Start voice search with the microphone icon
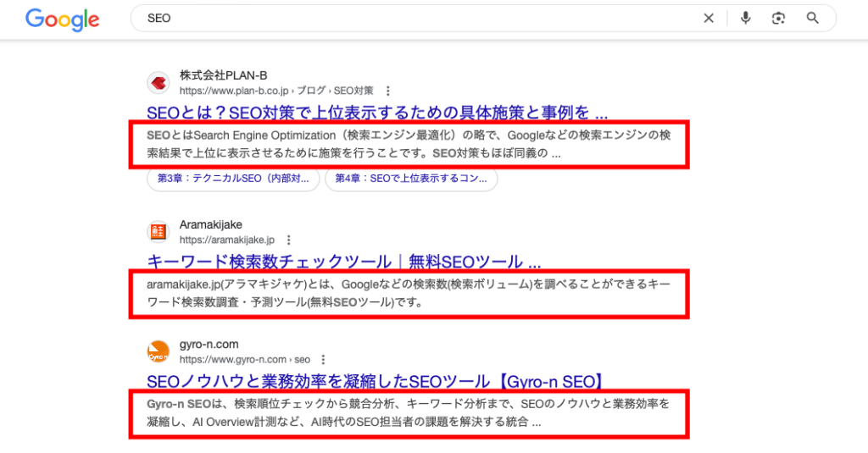The image size is (868, 453). pyautogui.click(x=746, y=19)
